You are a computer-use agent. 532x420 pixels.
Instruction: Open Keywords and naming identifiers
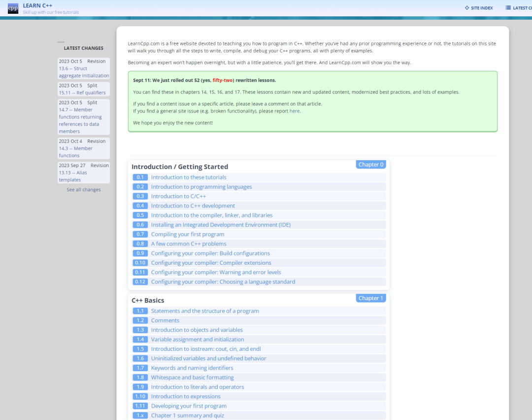pyautogui.click(x=192, y=368)
